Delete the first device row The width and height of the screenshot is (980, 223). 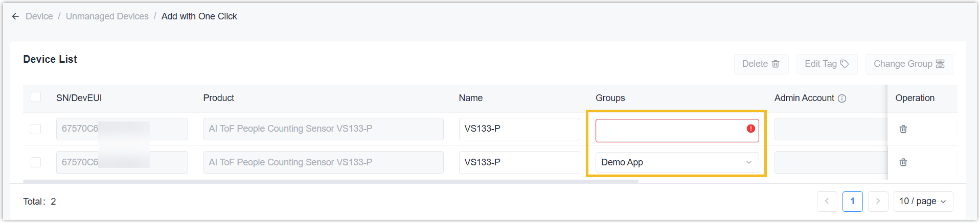(903, 129)
